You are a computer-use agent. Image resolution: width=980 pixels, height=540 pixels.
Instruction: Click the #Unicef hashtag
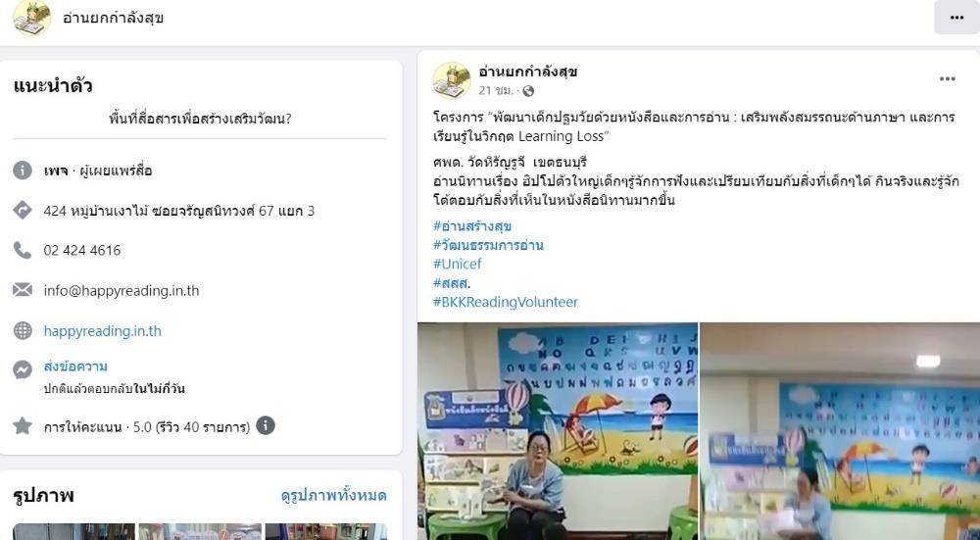pos(458,264)
